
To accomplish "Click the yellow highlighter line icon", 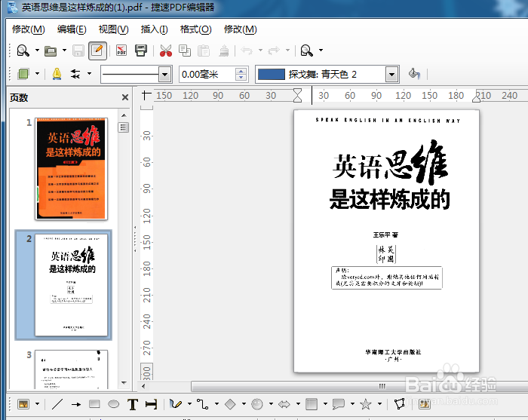I will (x=57, y=74).
